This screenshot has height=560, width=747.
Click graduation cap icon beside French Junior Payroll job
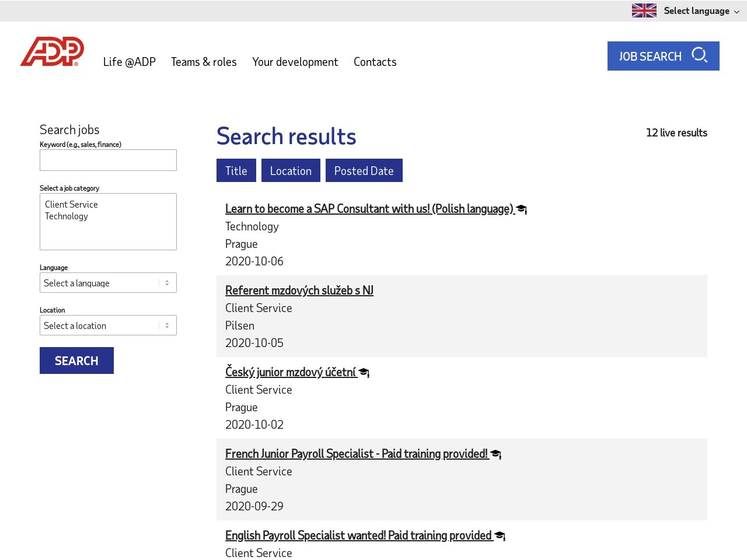pos(496,454)
